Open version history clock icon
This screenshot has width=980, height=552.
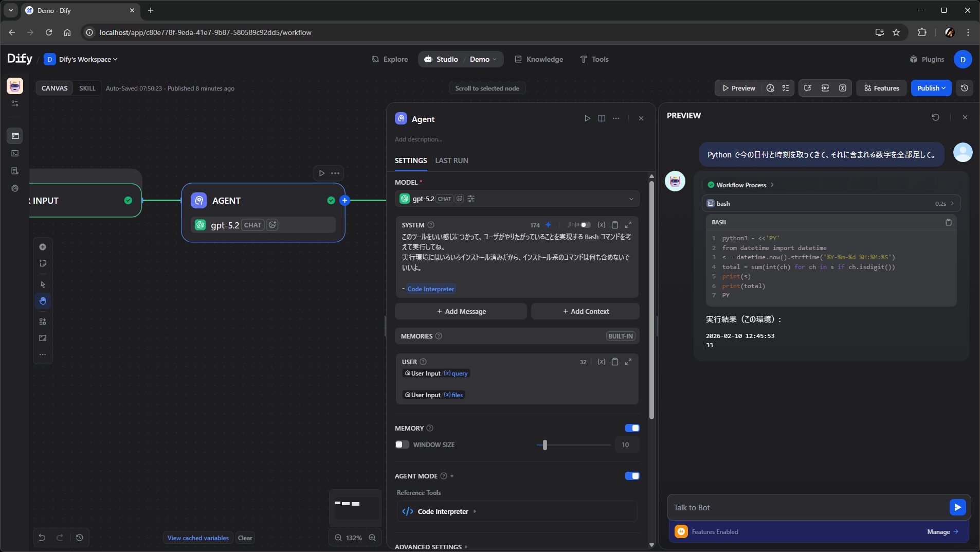(964, 88)
